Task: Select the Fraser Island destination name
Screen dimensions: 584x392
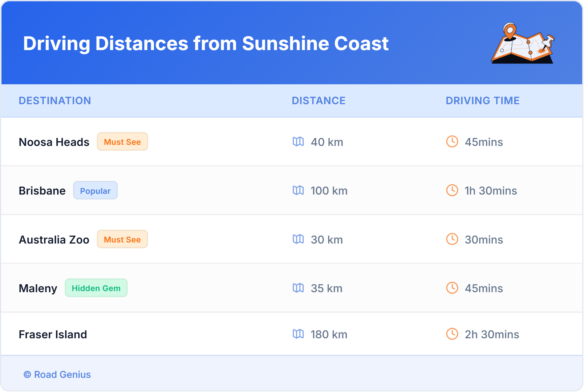Action: point(53,334)
